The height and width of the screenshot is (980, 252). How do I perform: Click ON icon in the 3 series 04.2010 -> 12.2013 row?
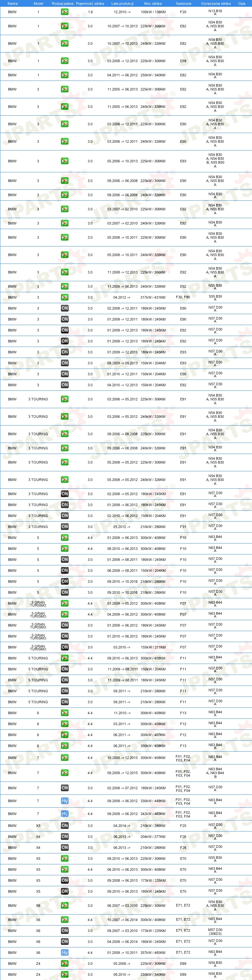65,385
